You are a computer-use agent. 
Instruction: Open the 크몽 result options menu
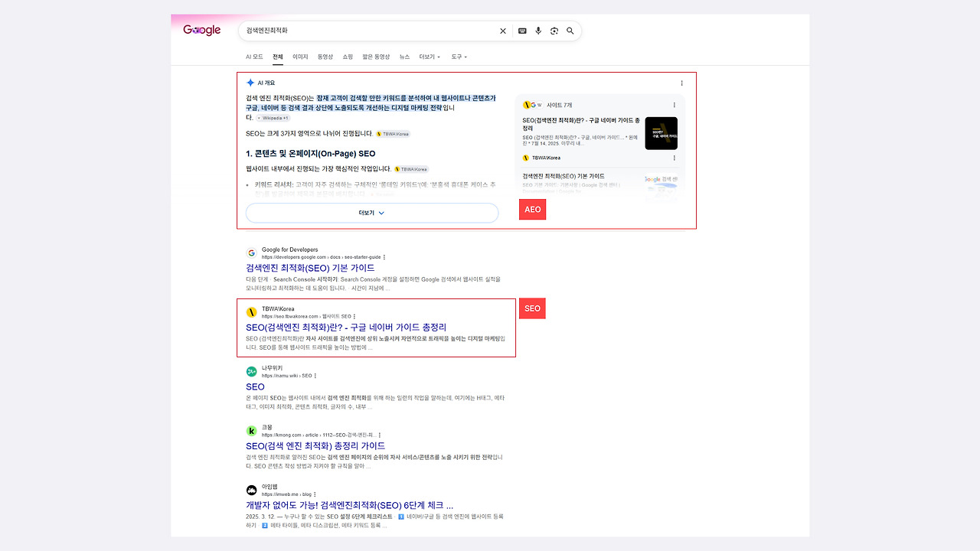tap(379, 435)
